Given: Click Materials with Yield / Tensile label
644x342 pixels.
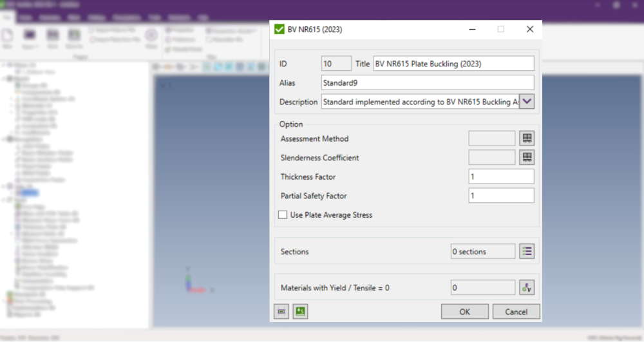Looking at the screenshot, I should (x=335, y=288).
